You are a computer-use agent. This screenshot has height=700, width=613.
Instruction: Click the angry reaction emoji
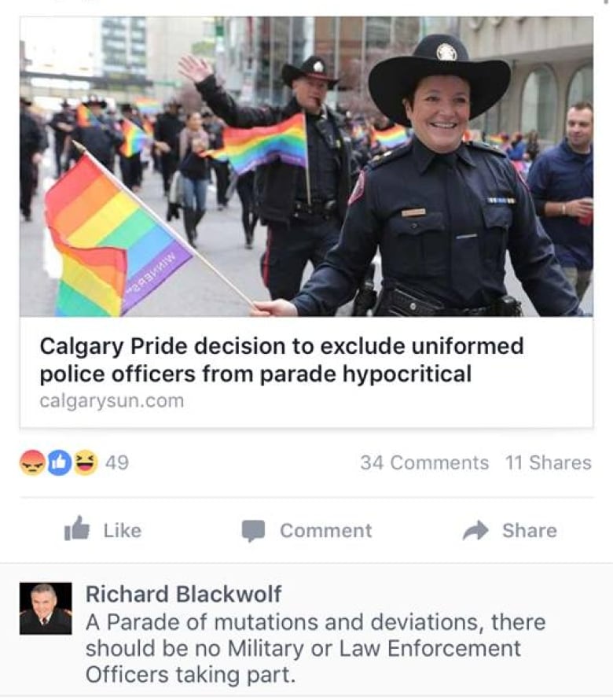pyautogui.click(x=32, y=462)
